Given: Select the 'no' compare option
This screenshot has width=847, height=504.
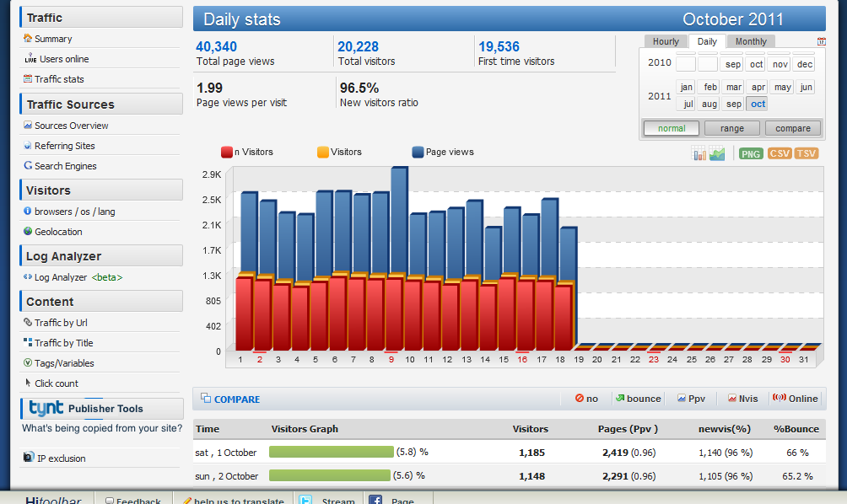Looking at the screenshot, I should point(586,399).
